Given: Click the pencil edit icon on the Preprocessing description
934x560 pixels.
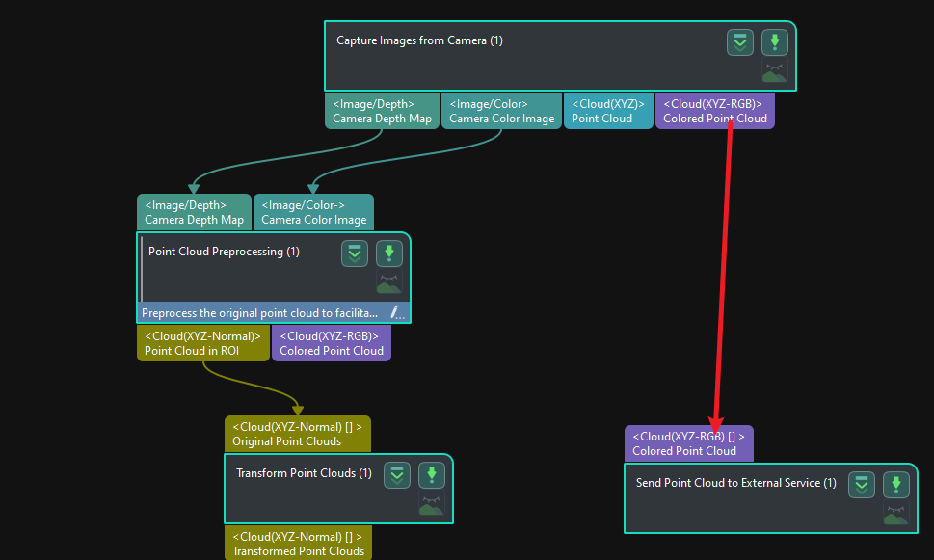Looking at the screenshot, I should [x=397, y=312].
